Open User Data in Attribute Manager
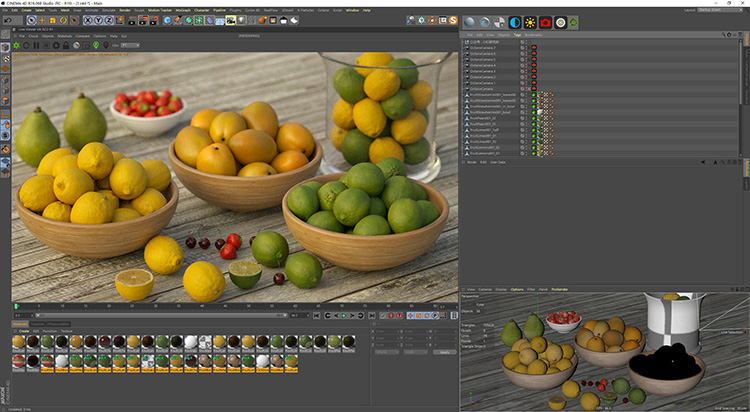This screenshot has width=750, height=412. point(498,162)
